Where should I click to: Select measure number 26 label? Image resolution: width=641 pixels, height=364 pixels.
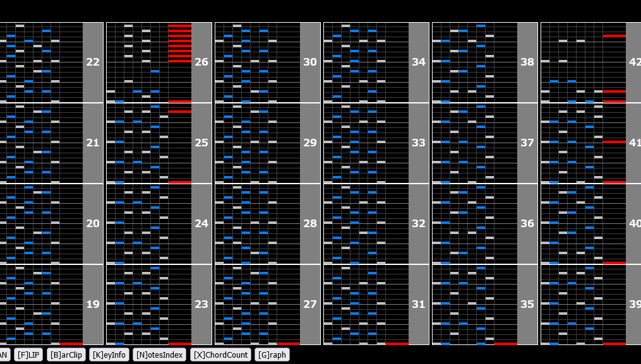click(x=201, y=62)
